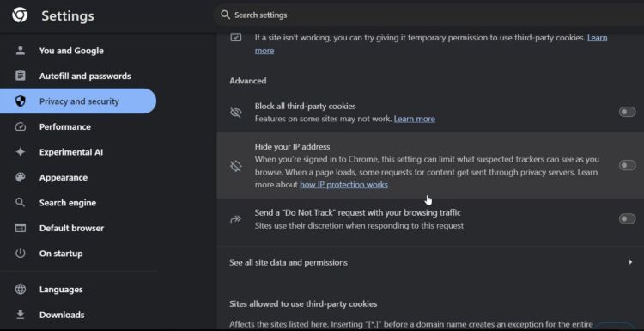
Task: Click the Privacy and security shield icon
Action: [20, 101]
